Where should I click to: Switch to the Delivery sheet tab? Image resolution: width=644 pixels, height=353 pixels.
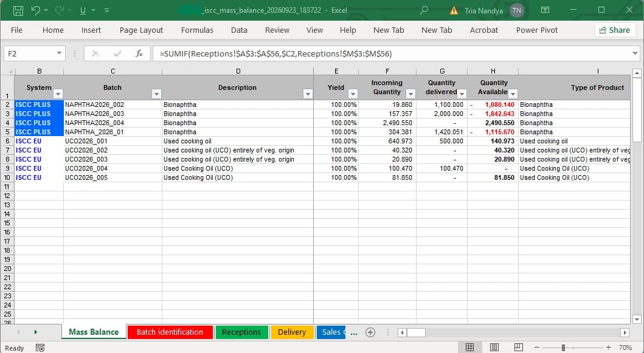pos(292,332)
